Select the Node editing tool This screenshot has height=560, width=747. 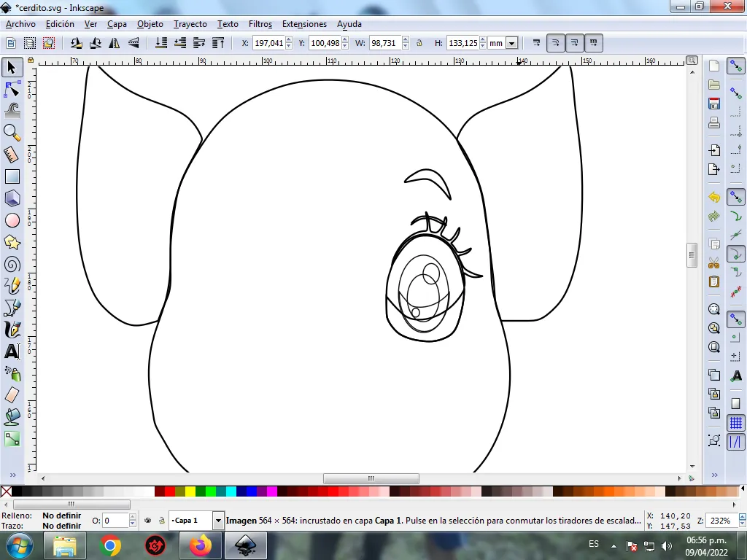[12, 89]
